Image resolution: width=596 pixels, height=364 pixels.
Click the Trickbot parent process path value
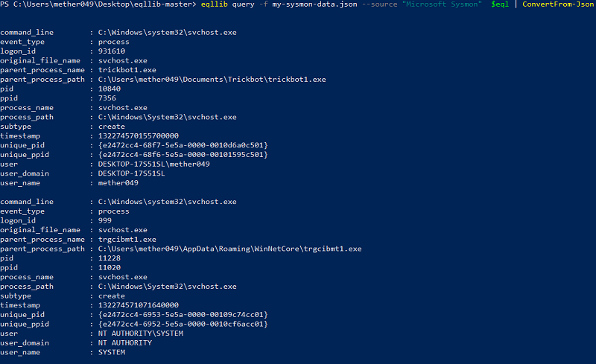point(212,80)
